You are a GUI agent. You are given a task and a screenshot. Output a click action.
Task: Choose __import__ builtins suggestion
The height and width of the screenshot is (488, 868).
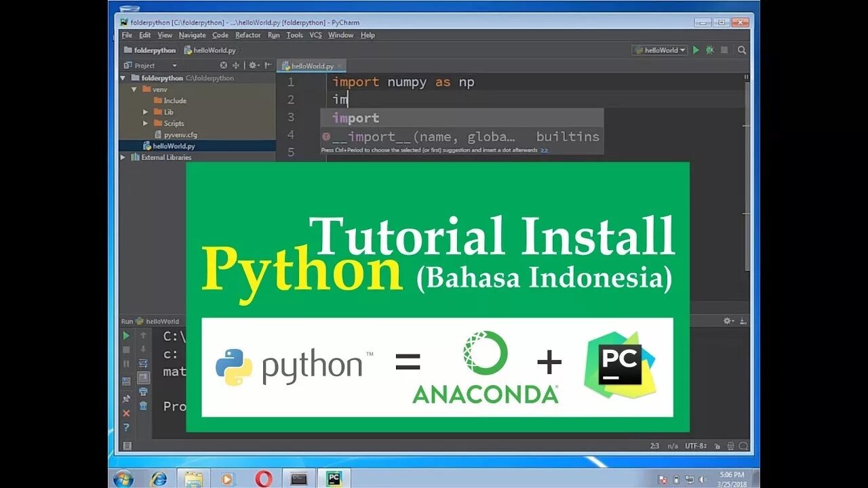[461, 136]
